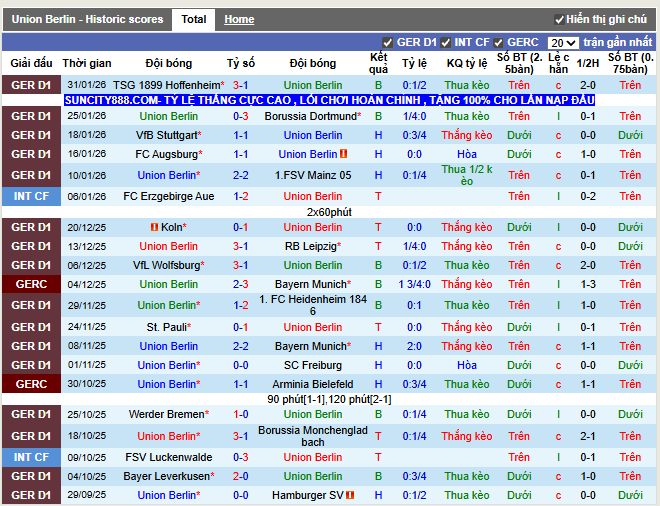Click the 3-1 score against RB Leipzig
The image size is (660, 506).
pyautogui.click(x=241, y=246)
